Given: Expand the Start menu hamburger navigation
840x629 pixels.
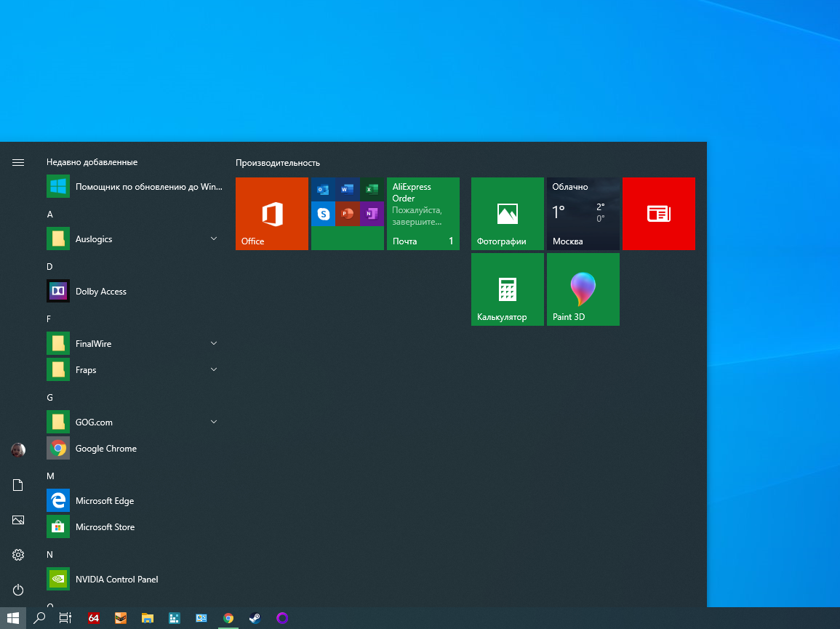Looking at the screenshot, I should (18, 162).
